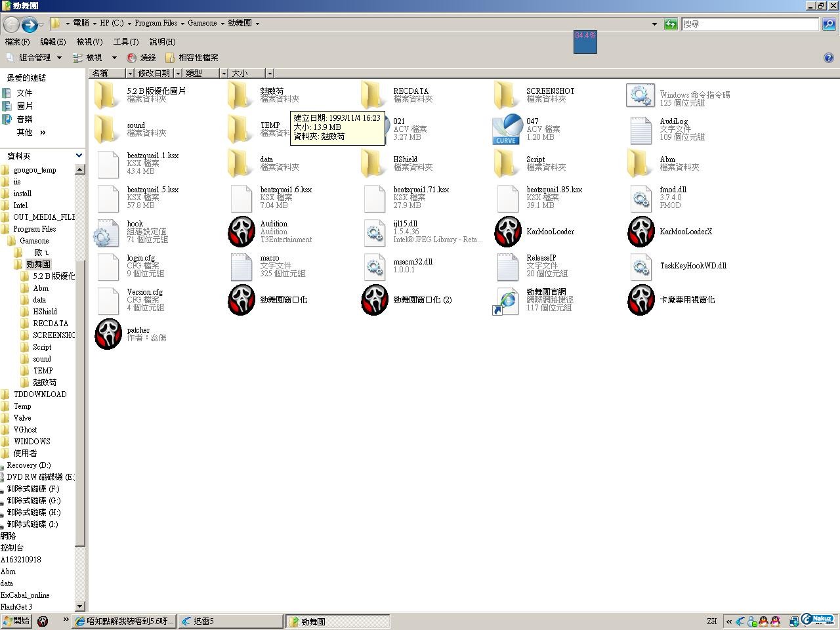The width and height of the screenshot is (840, 630).
Task: Select TDDOWNLOAD folder in the tree
Action: (x=40, y=394)
